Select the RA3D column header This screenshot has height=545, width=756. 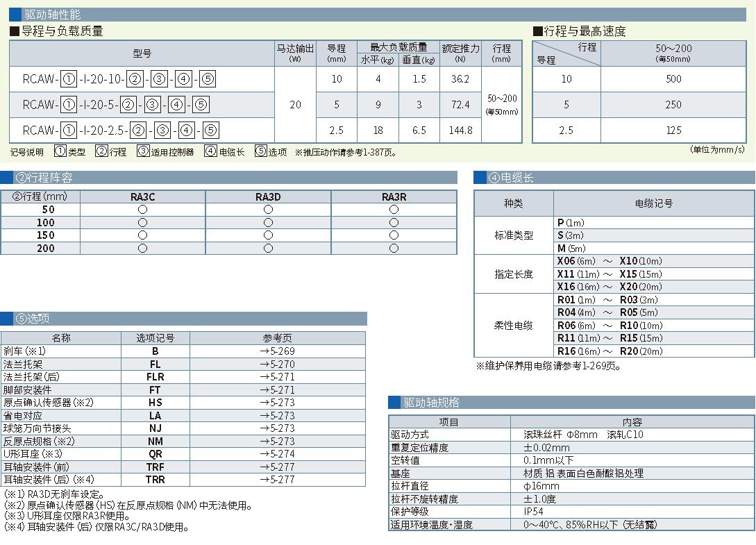(268, 196)
